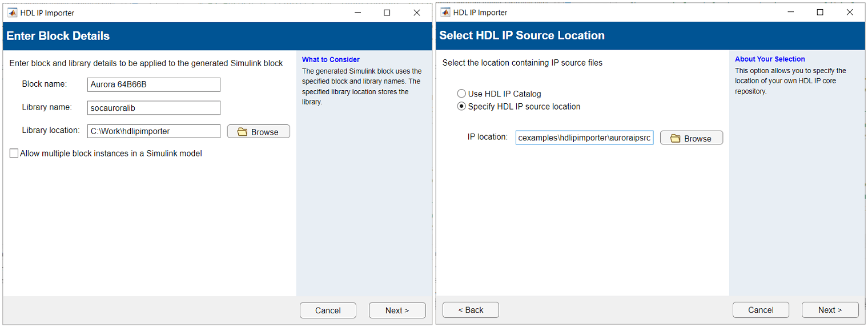
Task: Click MATLAB icon in Select HDL IP Source window
Action: click(x=445, y=12)
